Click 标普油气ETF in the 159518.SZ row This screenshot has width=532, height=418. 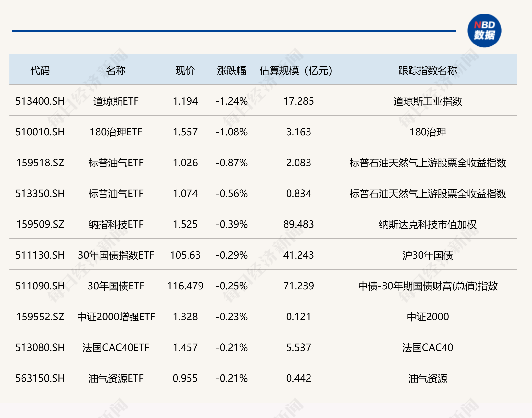pos(116,163)
